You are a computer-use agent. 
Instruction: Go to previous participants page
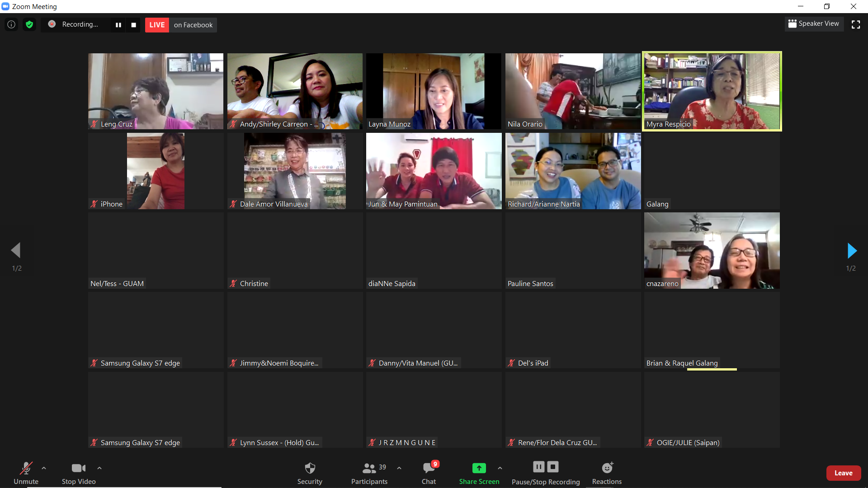pyautogui.click(x=16, y=250)
